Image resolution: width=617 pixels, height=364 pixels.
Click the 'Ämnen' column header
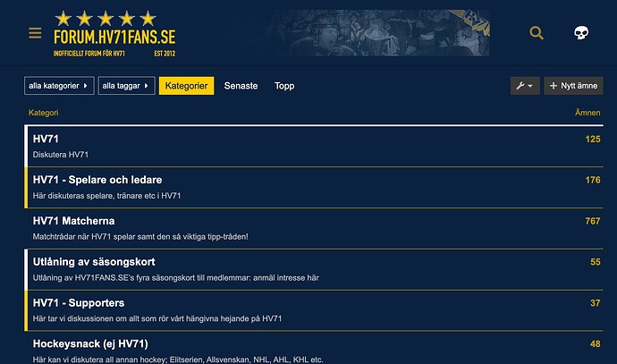[x=587, y=113]
